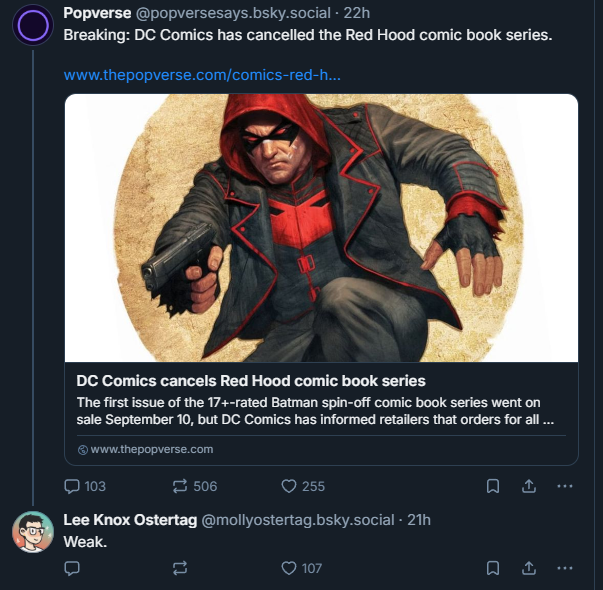Click the Popverse display name

click(x=95, y=13)
